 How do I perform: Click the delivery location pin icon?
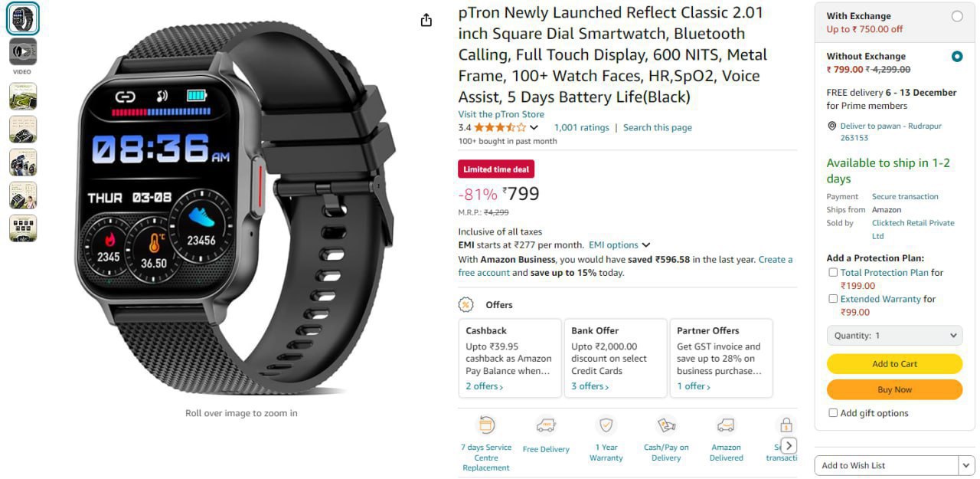tap(831, 126)
